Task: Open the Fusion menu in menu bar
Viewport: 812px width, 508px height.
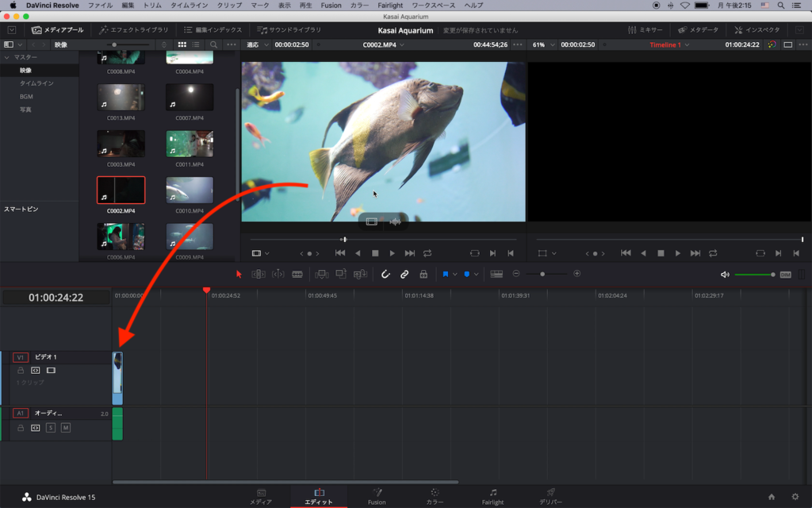Action: (331, 5)
